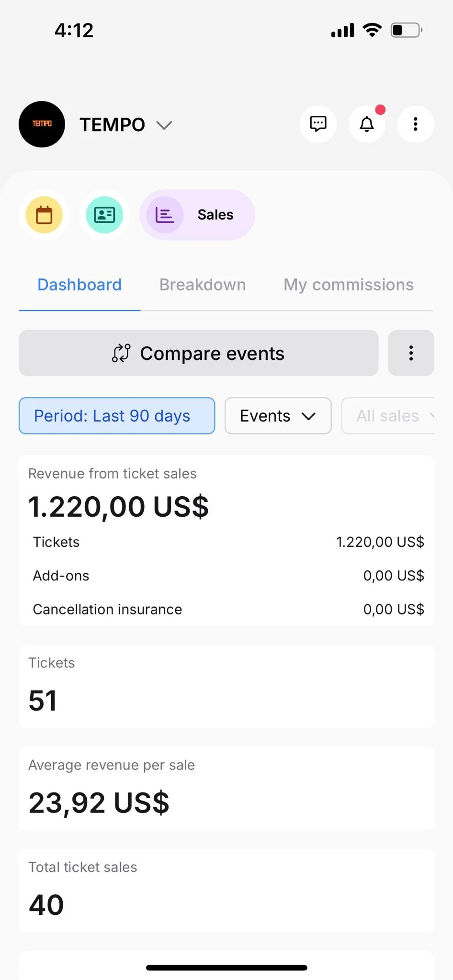The height and width of the screenshot is (980, 453).
Task: Open the My commissions tab
Action: coord(349,285)
